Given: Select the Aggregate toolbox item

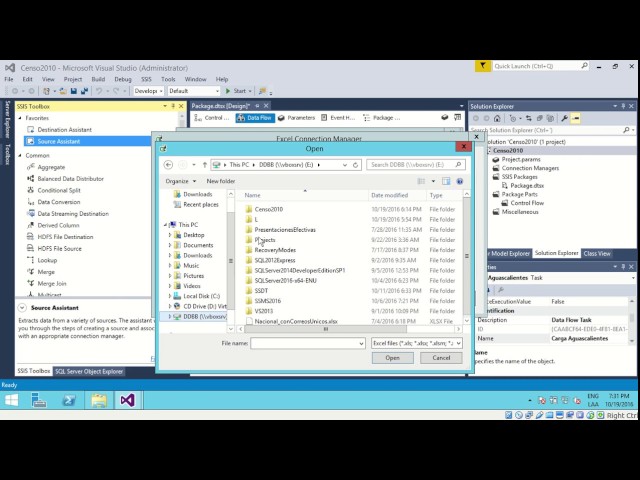Looking at the screenshot, I should tap(51, 167).
